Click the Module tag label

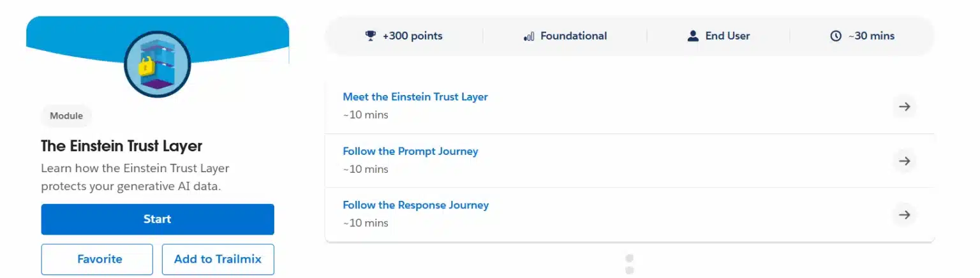[66, 116]
